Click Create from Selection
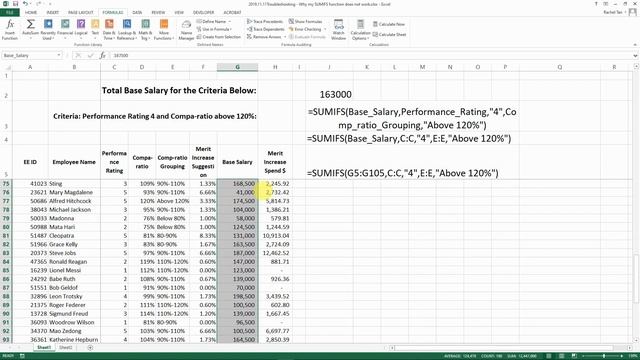 219,37
